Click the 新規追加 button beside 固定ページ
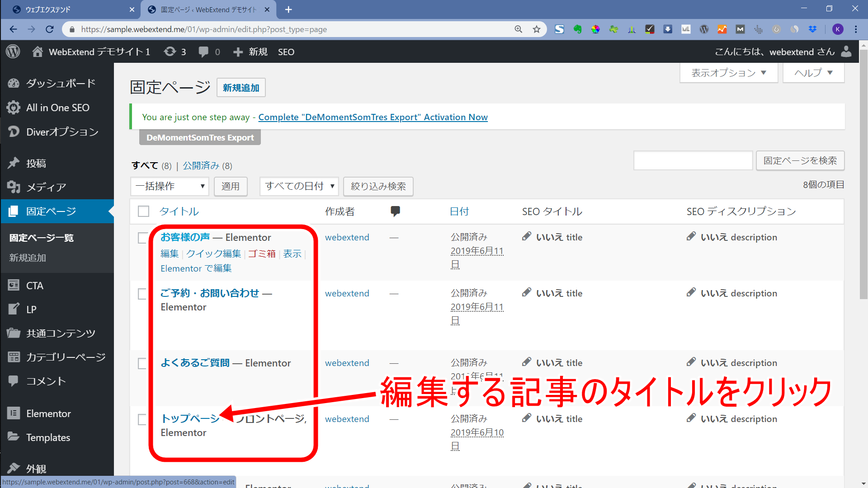The width and height of the screenshot is (868, 488). click(x=241, y=88)
